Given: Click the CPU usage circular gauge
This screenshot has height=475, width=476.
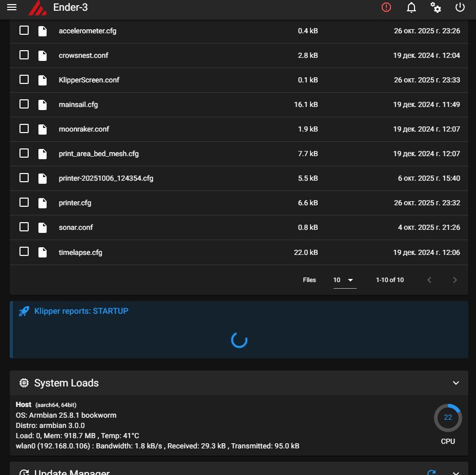Looking at the screenshot, I should pyautogui.click(x=448, y=418).
